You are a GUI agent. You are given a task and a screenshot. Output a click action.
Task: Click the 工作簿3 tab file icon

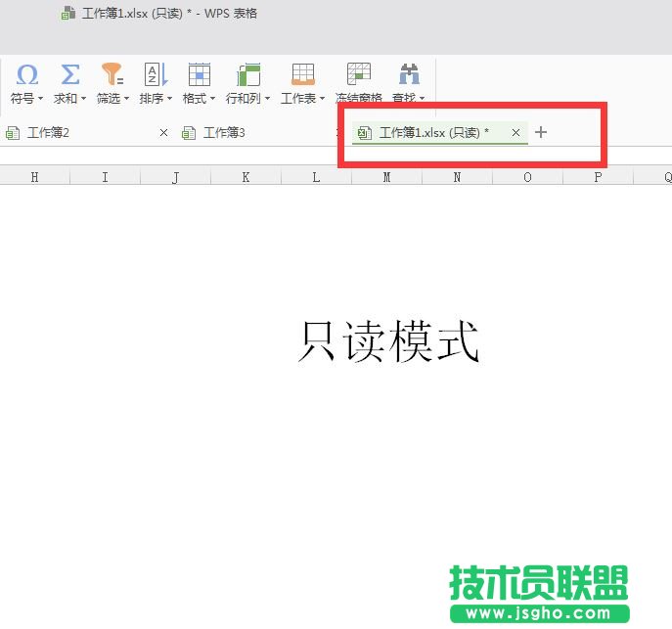coord(189,133)
